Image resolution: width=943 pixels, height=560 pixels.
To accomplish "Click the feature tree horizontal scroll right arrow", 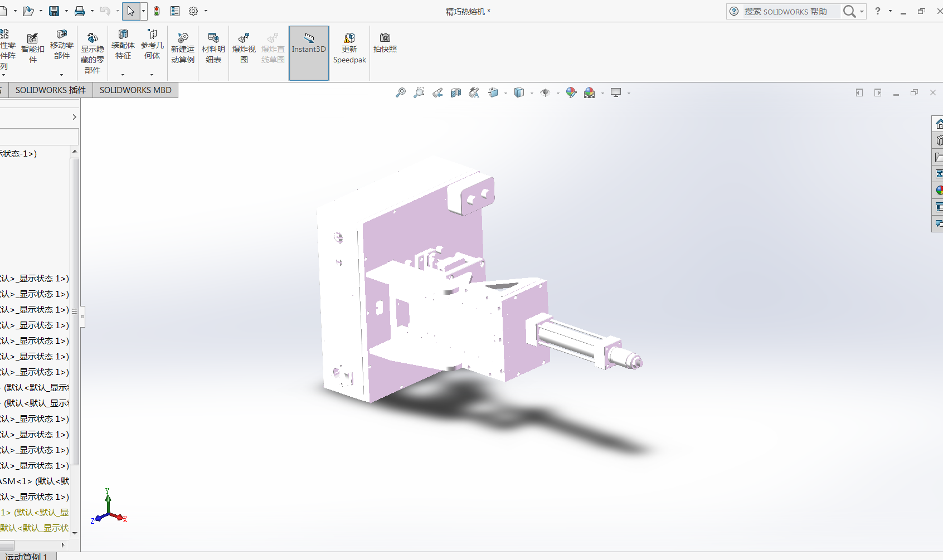I will click(x=63, y=545).
